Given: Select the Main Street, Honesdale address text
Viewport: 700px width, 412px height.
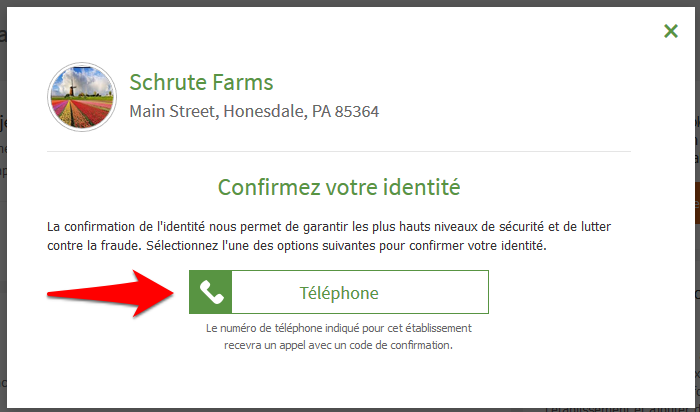Looking at the screenshot, I should (x=254, y=111).
